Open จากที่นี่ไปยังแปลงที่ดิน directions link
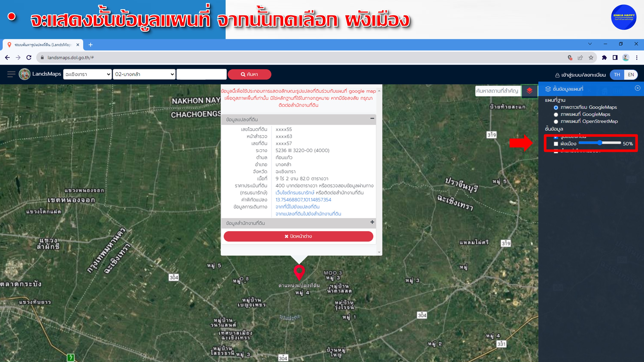Screen dimensions: 644x362 [x=298, y=207]
